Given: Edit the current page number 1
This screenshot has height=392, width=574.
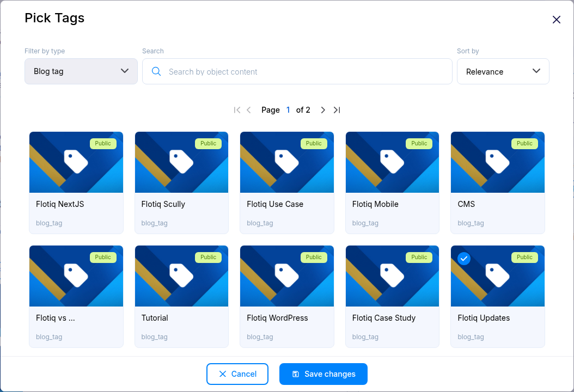Looking at the screenshot, I should (x=288, y=110).
